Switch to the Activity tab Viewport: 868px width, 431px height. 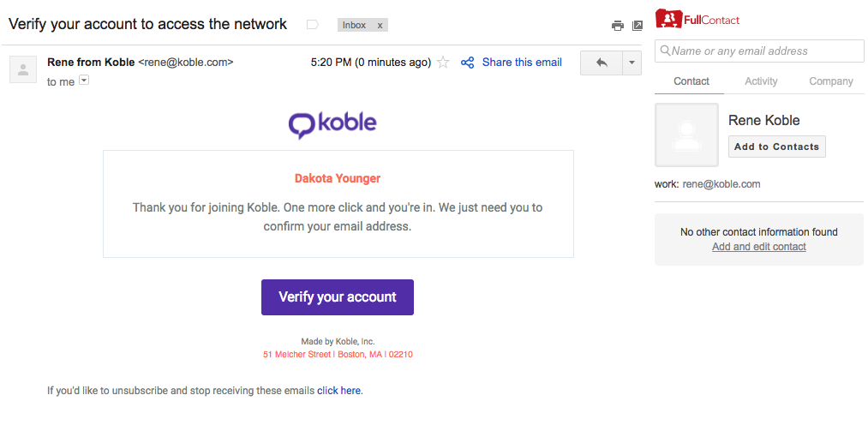761,81
